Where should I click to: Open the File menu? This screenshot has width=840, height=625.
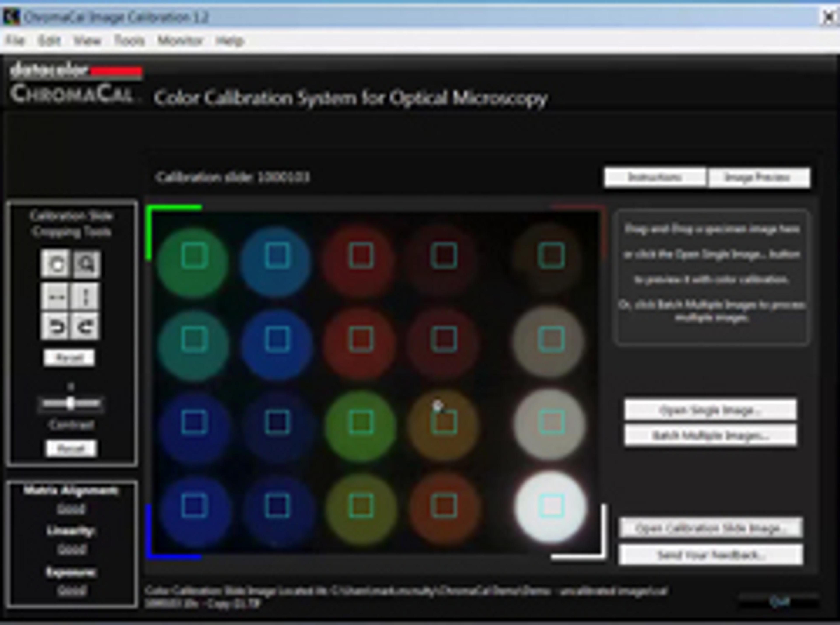15,40
